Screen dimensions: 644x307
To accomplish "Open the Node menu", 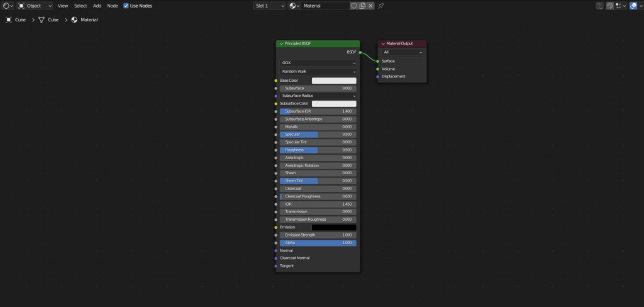I will (x=113, y=6).
